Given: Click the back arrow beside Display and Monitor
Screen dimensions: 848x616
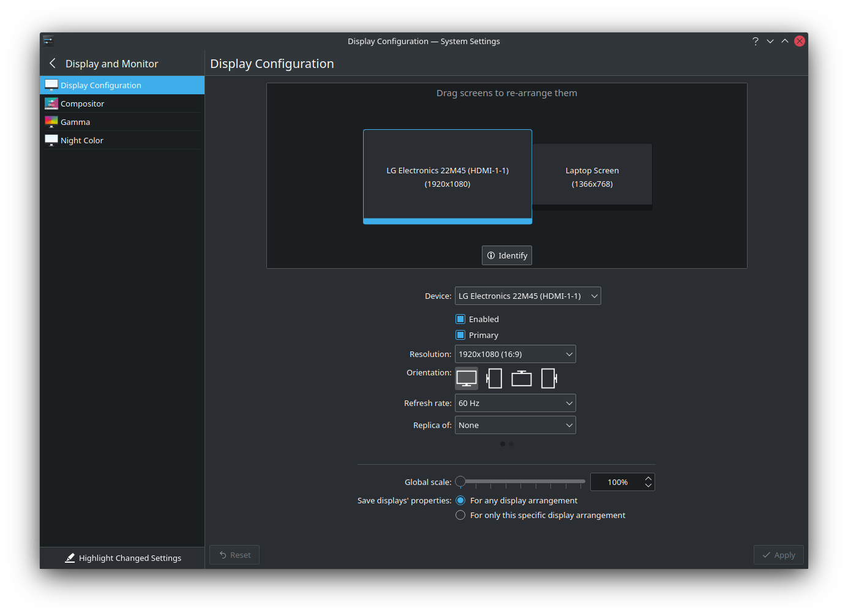Looking at the screenshot, I should point(53,64).
